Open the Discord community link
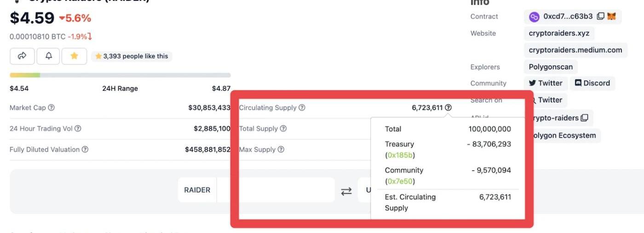The width and height of the screenshot is (644, 233). click(592, 83)
